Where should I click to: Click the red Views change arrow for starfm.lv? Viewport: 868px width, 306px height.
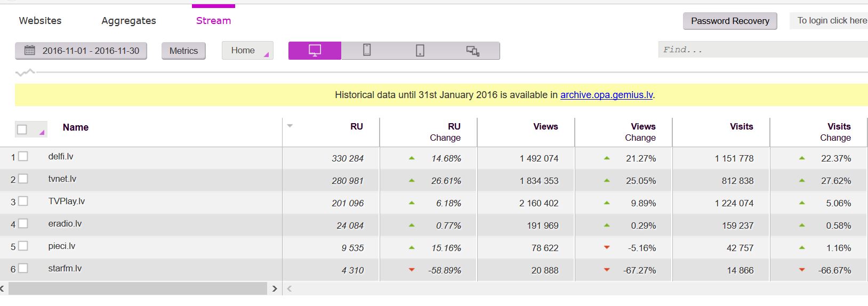pyautogui.click(x=607, y=270)
